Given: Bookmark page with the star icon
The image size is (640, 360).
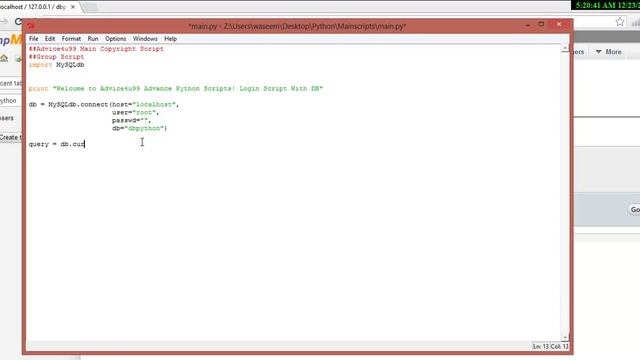Looking at the screenshot, I should tap(620, 22).
